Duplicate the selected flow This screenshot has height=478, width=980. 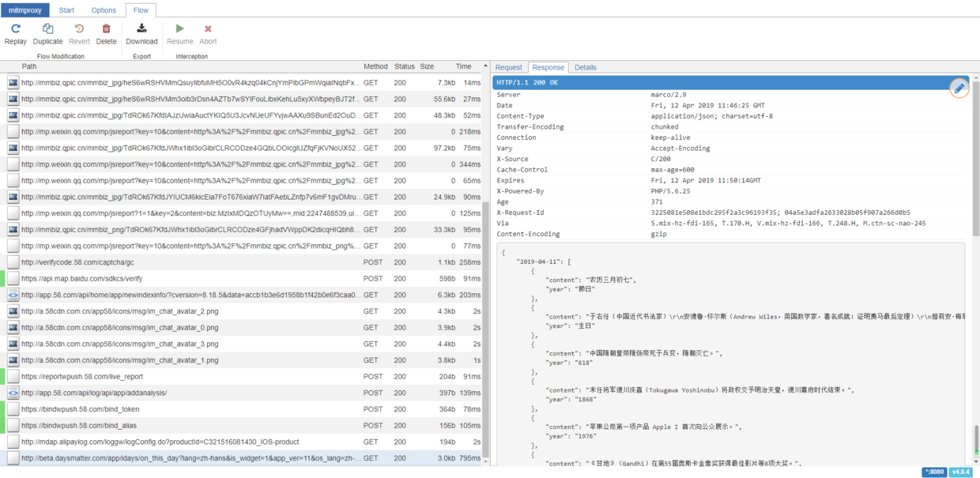click(x=47, y=33)
